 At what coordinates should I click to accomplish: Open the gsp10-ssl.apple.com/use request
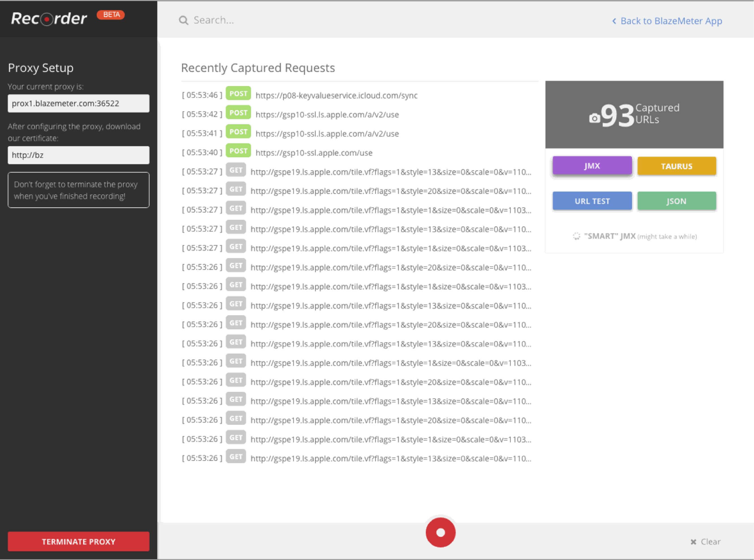click(x=314, y=153)
